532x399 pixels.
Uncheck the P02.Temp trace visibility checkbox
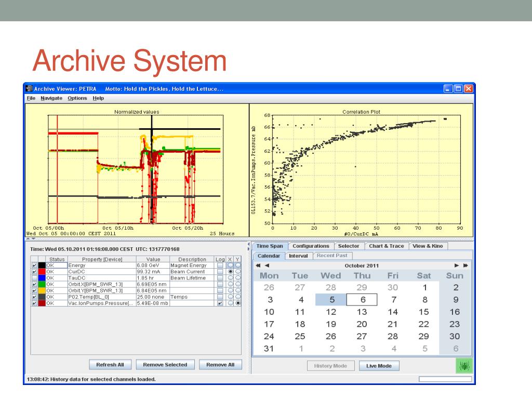click(x=34, y=297)
